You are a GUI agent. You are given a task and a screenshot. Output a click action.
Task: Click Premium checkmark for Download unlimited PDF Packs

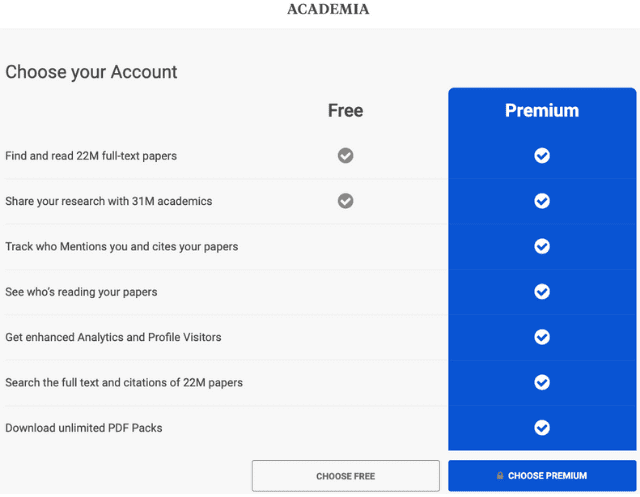coord(542,427)
